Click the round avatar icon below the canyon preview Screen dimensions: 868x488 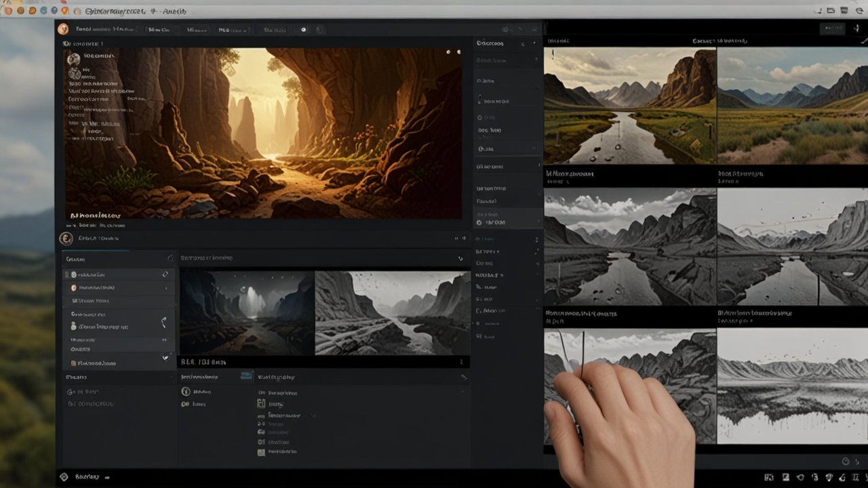(x=66, y=239)
